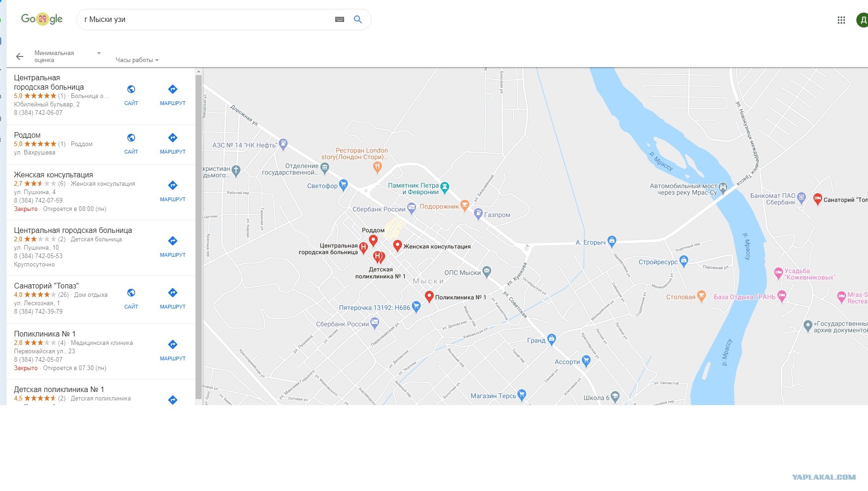Click the А. Егорыч shop marker

pyautogui.click(x=612, y=241)
